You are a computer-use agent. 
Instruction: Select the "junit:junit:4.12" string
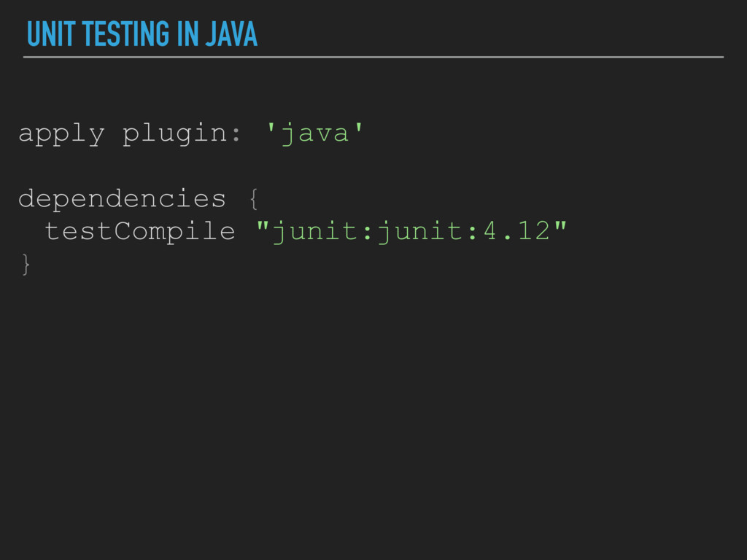411,231
